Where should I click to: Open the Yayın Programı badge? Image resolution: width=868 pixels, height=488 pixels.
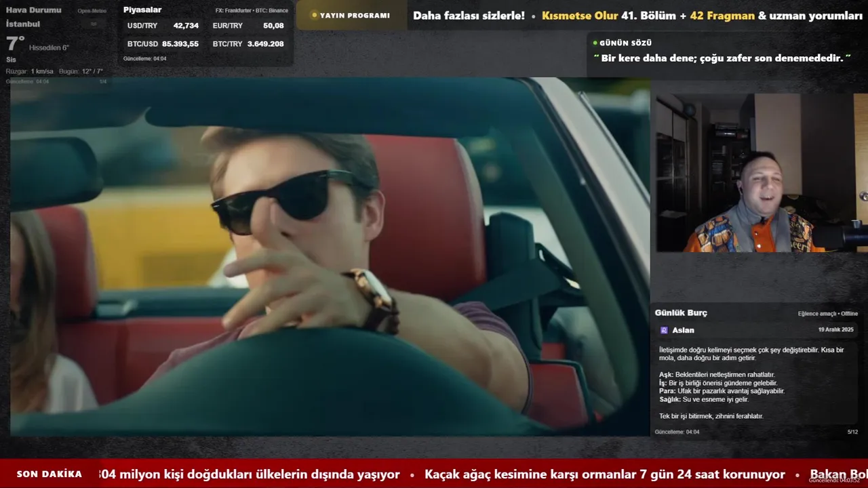pos(351,15)
